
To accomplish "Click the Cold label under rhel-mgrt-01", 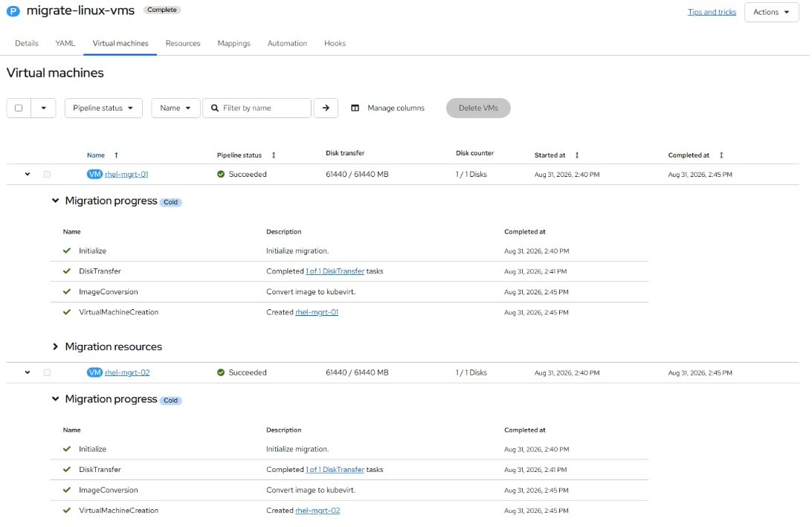I will pyautogui.click(x=170, y=202).
